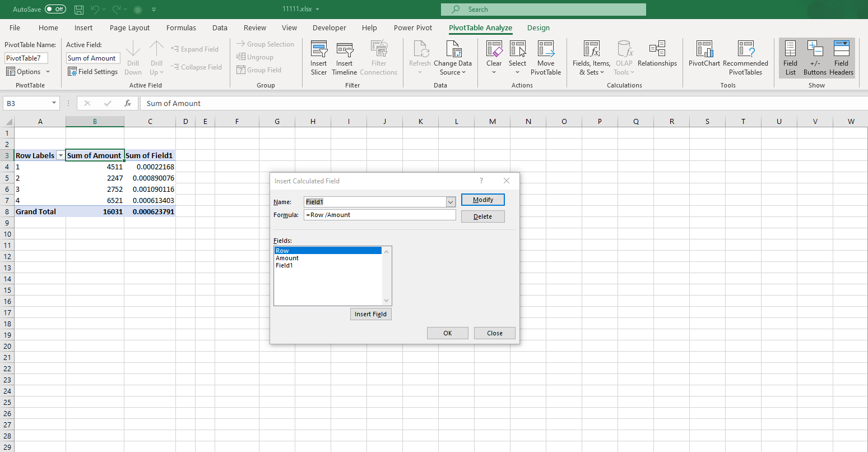This screenshot has height=452, width=868.
Task: Open Insert Slicer tool
Action: tap(319, 58)
